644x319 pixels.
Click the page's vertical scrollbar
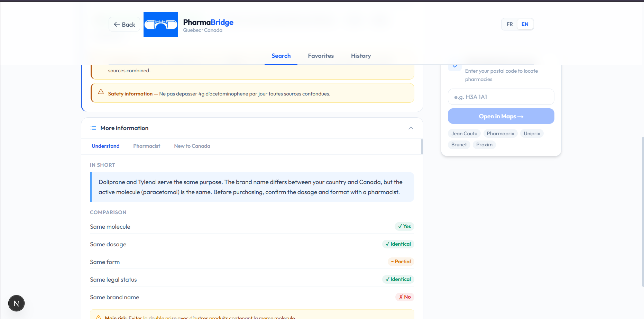click(x=642, y=211)
